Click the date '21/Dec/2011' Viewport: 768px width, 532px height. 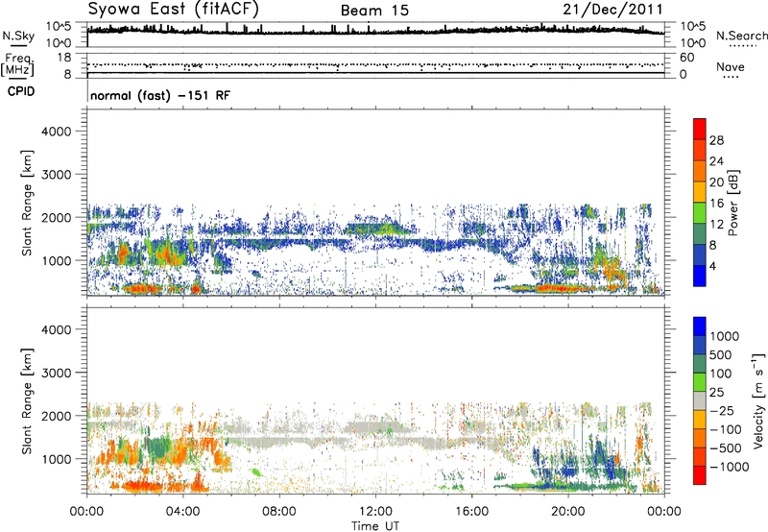(612, 10)
